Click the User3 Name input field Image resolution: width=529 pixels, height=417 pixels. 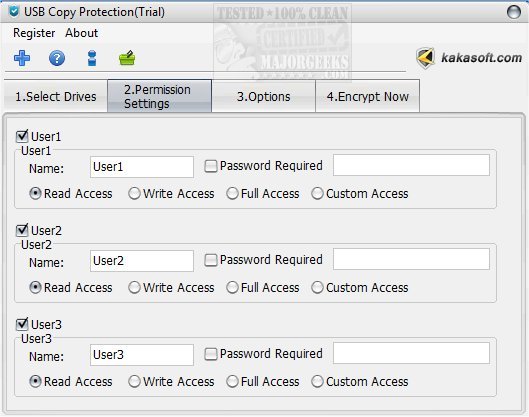tap(142, 355)
